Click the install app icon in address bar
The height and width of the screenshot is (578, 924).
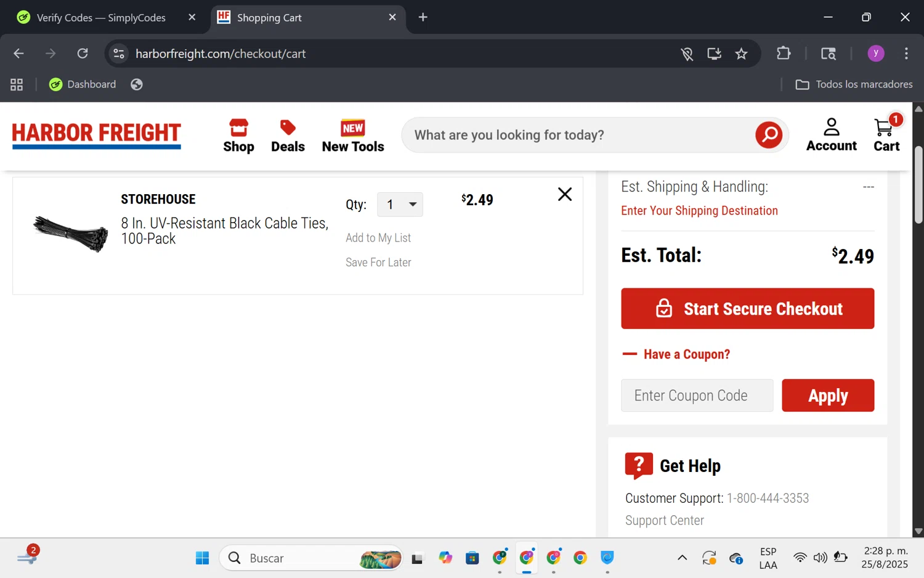pos(715,54)
